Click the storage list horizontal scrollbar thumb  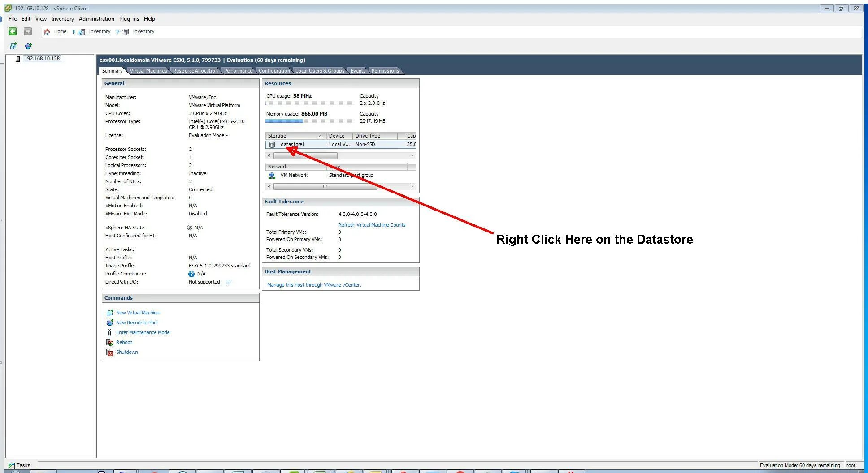305,156
